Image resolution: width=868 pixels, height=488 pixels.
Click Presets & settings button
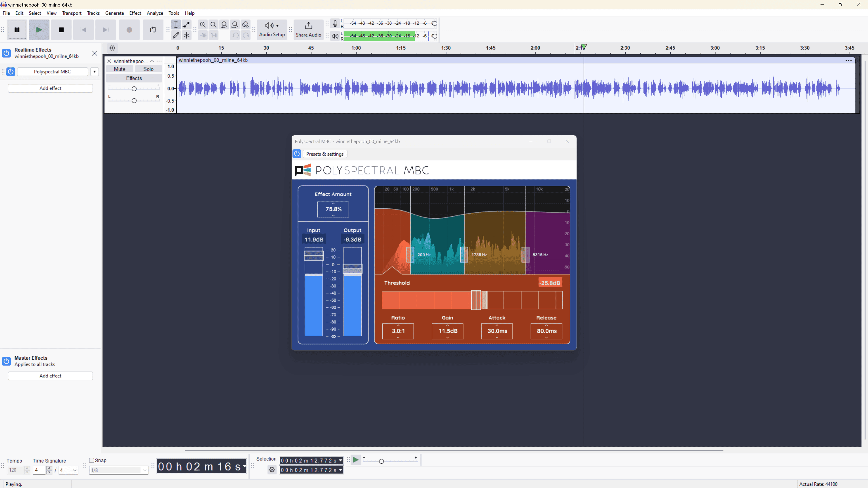tap(325, 154)
